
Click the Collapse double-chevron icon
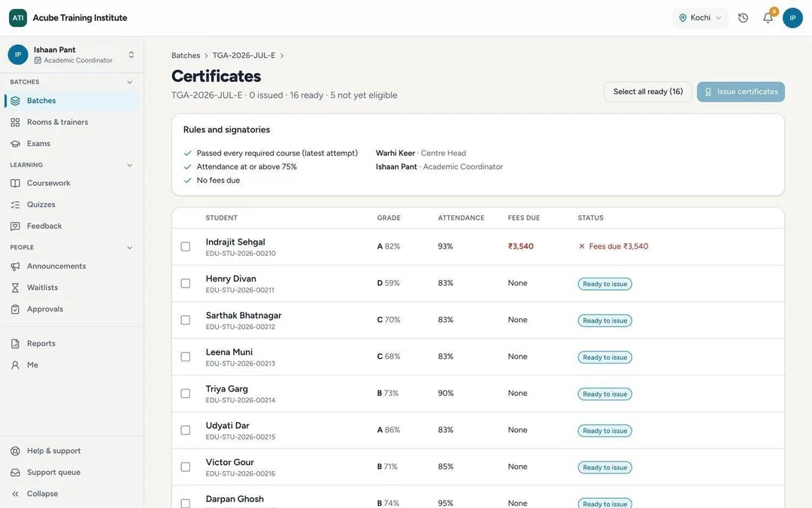pos(15,494)
